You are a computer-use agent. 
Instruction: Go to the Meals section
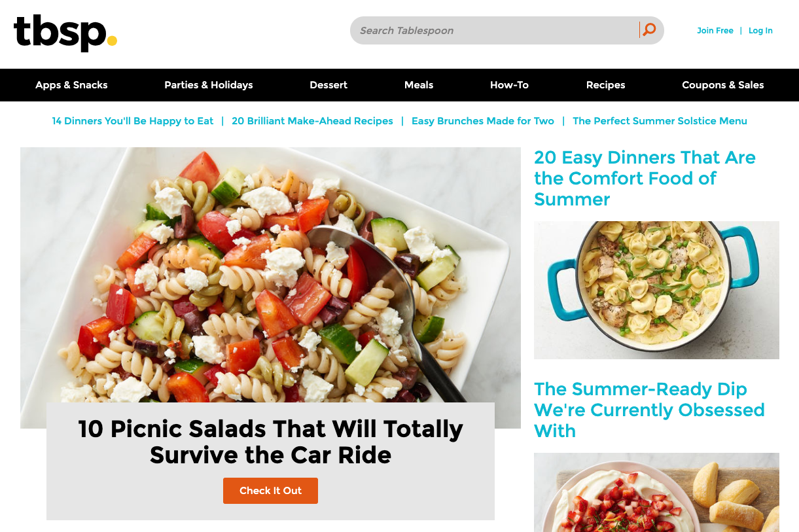(419, 85)
